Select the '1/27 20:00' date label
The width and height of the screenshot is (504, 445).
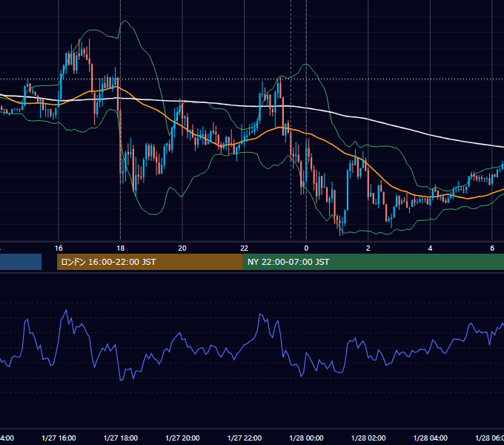pos(182,438)
